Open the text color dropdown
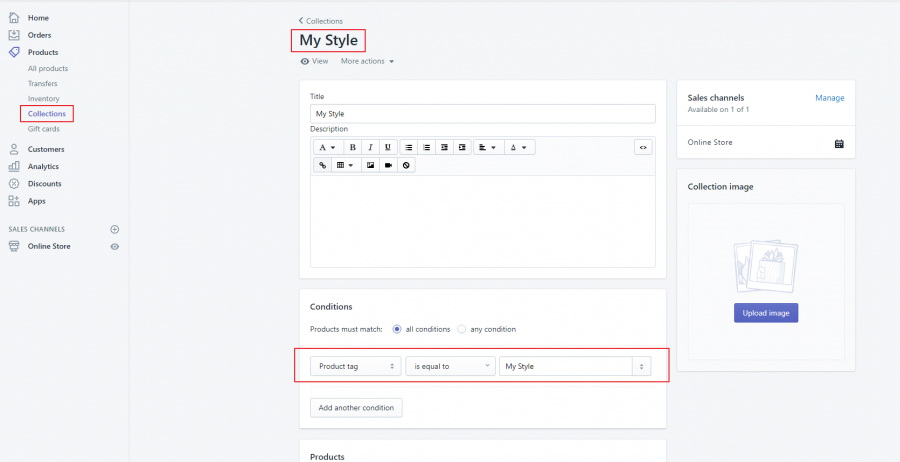 [x=519, y=147]
